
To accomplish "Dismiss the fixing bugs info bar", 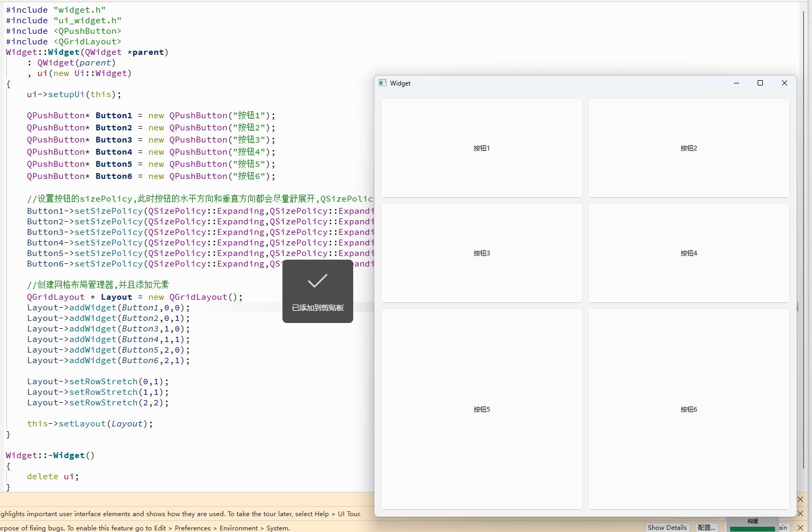I will 800,527.
